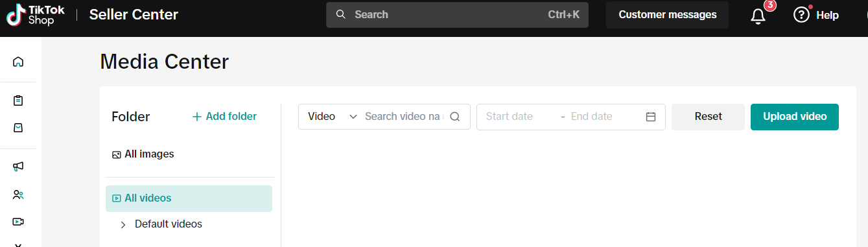Open the Home icon in the sidebar
Screen dimensions: 868x247
point(18,62)
